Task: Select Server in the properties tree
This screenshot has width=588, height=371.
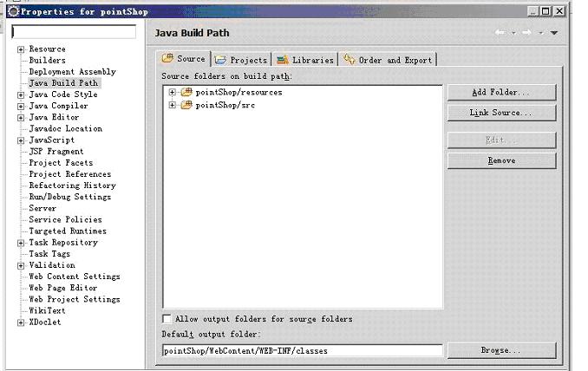Action: pos(42,208)
